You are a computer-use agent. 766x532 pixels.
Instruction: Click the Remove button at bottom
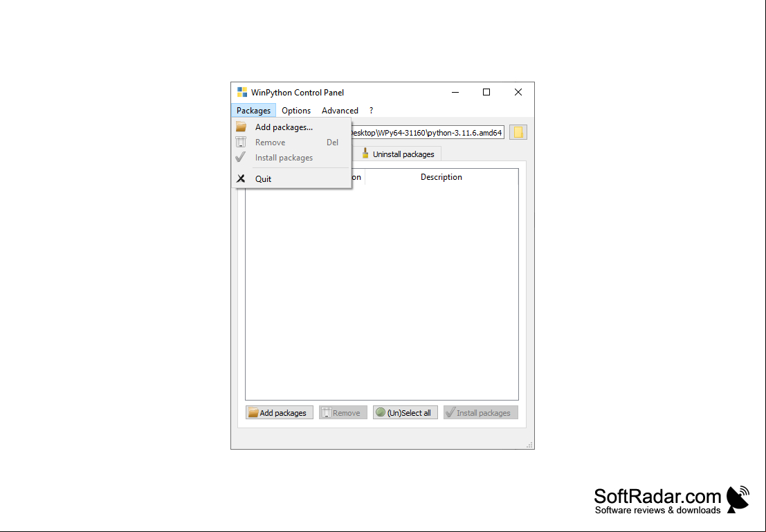click(x=343, y=413)
